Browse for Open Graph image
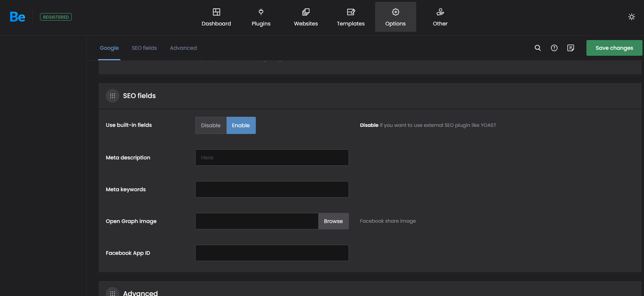 [x=333, y=221]
